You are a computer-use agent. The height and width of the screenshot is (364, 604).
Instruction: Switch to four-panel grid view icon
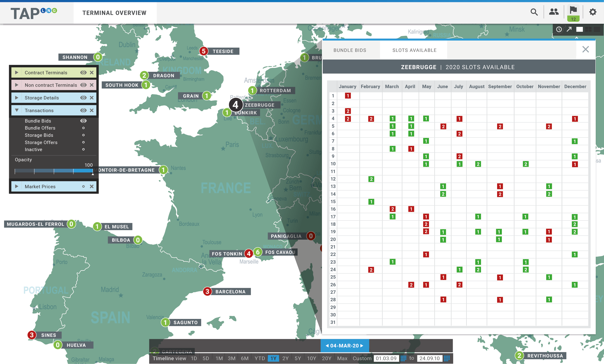[588, 29]
